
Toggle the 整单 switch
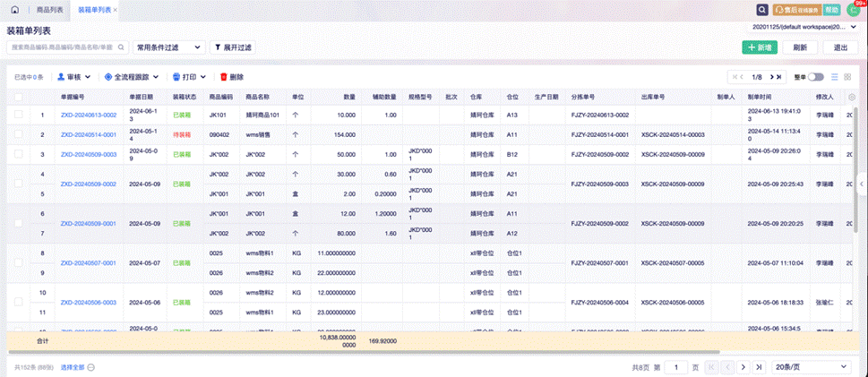pyautogui.click(x=816, y=77)
